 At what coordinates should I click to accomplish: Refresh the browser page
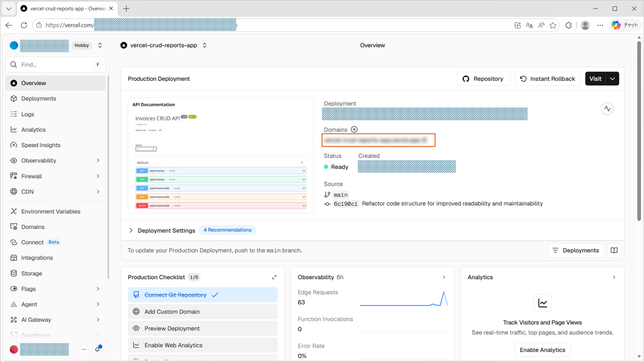pos(24,25)
